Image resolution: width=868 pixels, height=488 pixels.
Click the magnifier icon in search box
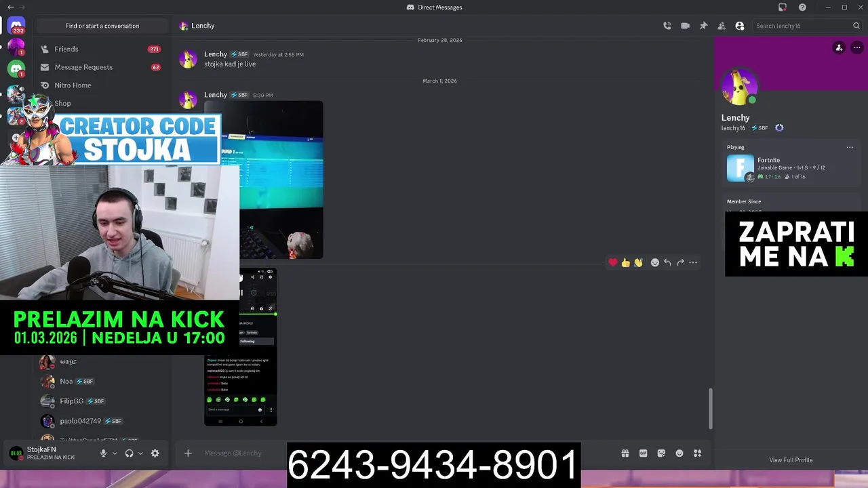point(856,26)
